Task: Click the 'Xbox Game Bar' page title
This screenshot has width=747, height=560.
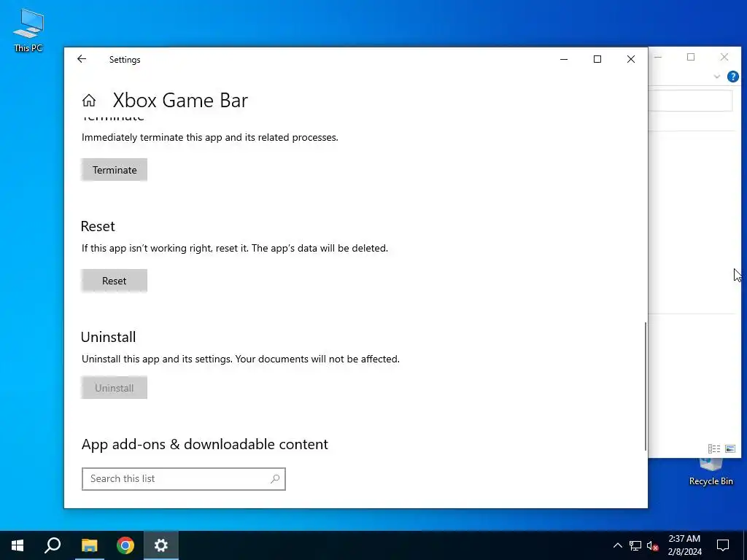Action: click(180, 101)
